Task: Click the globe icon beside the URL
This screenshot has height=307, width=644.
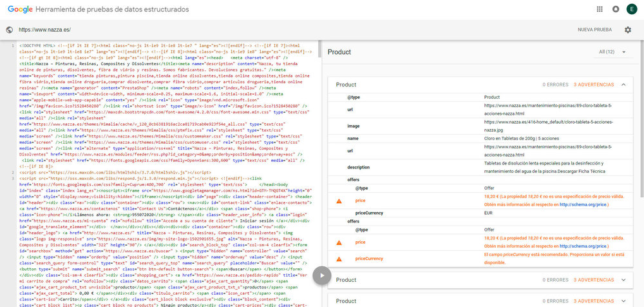Action: coord(10,30)
